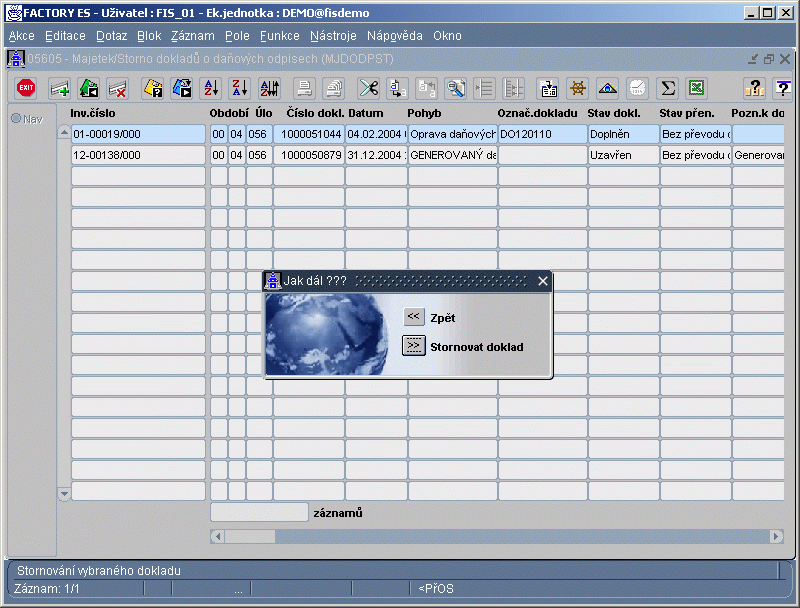
Task: Click the horizontal scrollbar right arrow
Action: pos(777,536)
